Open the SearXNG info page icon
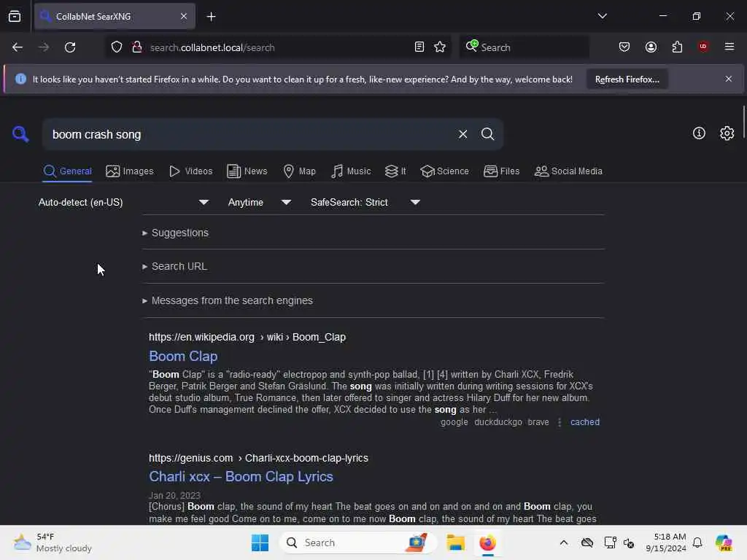Image resolution: width=747 pixels, height=560 pixels. [699, 133]
